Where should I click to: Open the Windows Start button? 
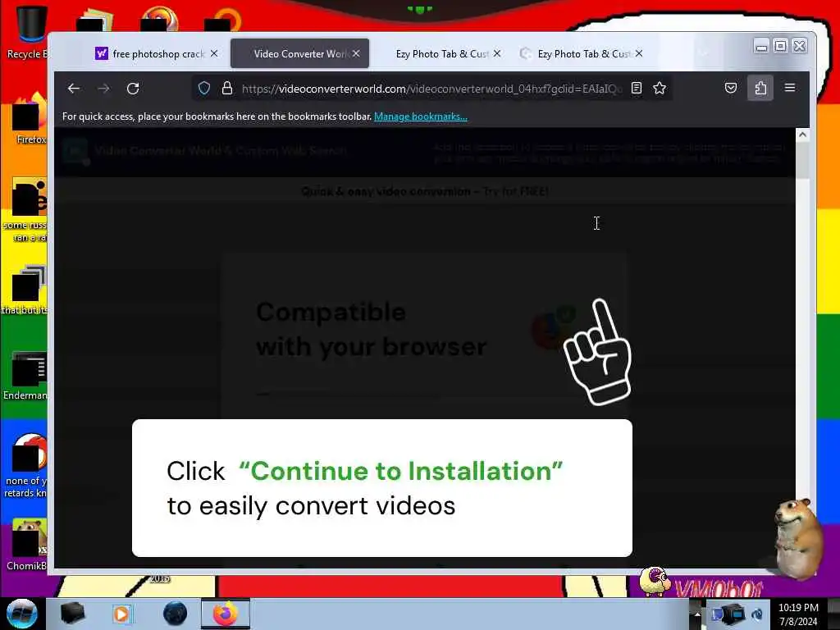[x=21, y=614]
